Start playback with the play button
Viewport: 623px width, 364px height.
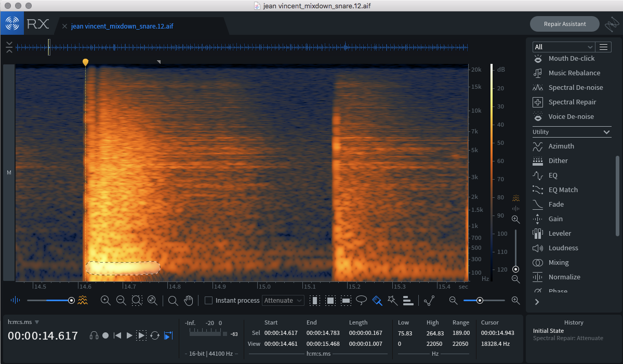[x=129, y=335]
